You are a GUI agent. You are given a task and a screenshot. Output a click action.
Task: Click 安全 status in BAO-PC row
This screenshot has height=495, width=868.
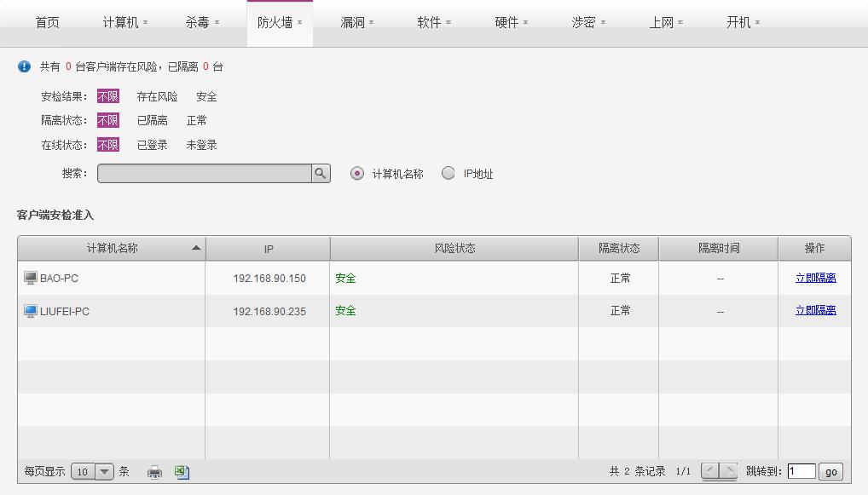345,279
